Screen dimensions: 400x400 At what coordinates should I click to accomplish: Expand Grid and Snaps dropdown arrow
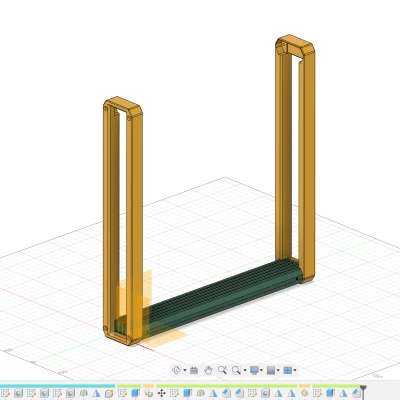pyautogui.click(x=278, y=370)
